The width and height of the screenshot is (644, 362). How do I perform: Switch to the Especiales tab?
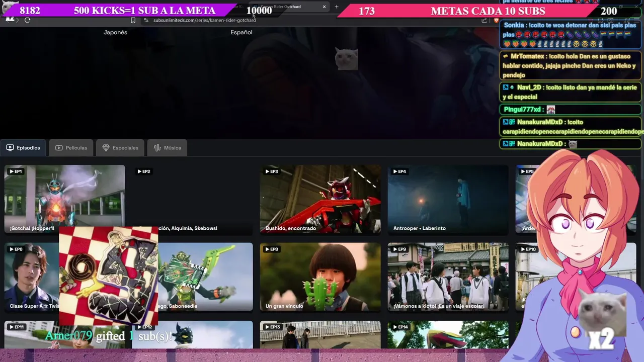pos(120,148)
